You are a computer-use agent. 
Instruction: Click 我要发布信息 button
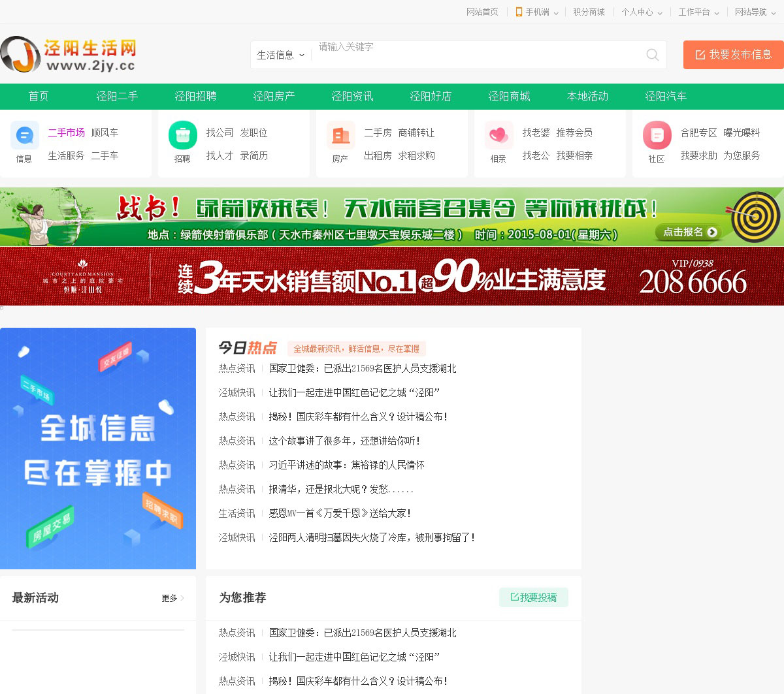click(x=734, y=55)
